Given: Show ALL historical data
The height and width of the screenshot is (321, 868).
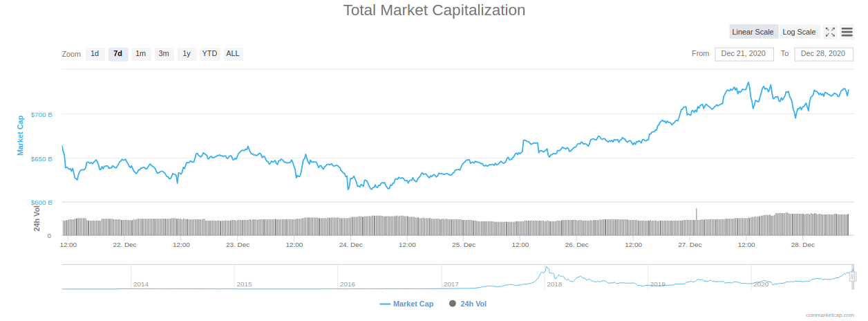Looking at the screenshot, I should (233, 54).
